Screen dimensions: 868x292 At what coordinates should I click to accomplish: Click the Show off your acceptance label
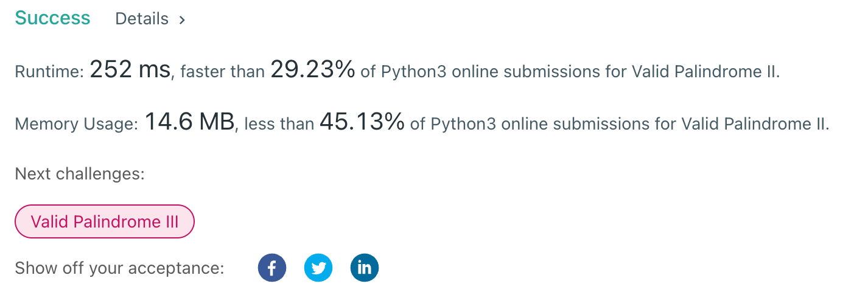click(119, 268)
